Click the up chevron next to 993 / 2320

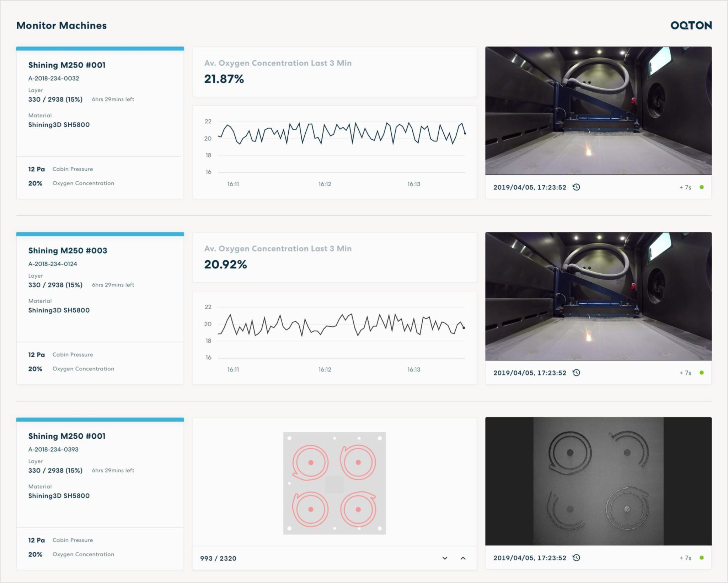point(463,558)
